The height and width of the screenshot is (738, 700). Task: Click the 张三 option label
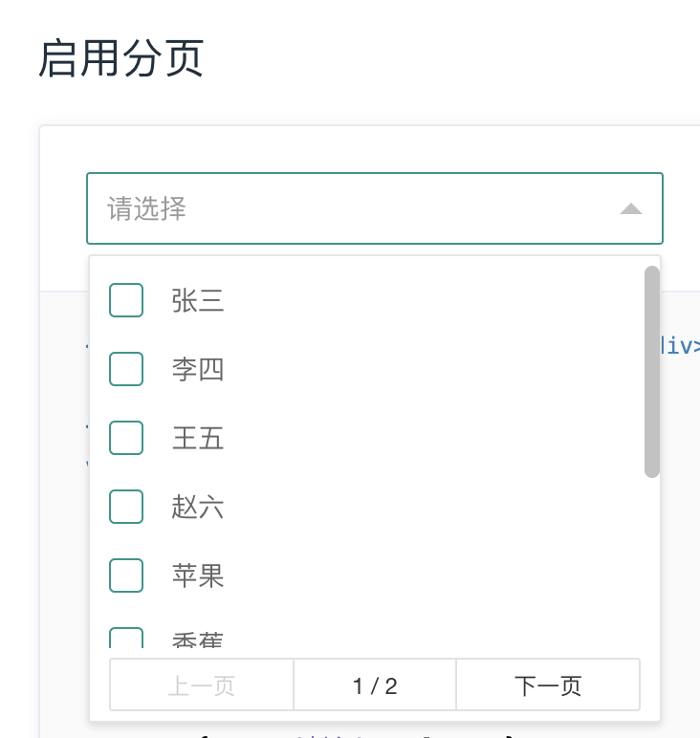pyautogui.click(x=198, y=300)
